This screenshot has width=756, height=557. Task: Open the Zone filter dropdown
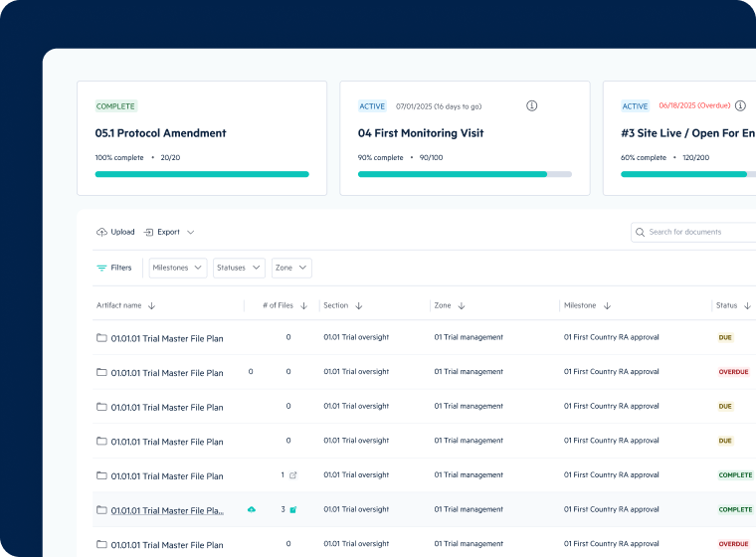coord(291,268)
